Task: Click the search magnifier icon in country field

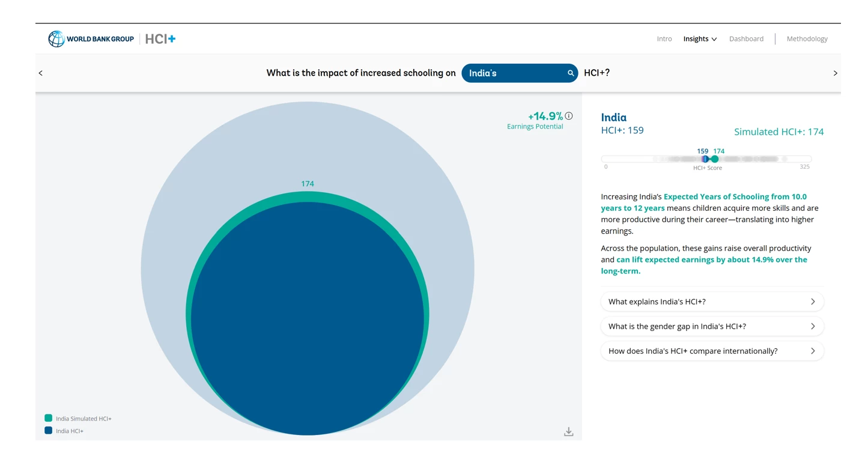Action: (571, 73)
